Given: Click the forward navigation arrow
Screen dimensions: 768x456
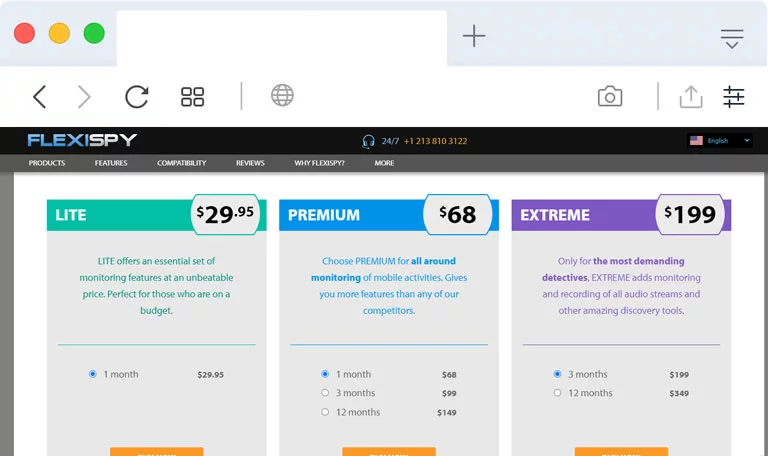Looking at the screenshot, I should click(x=84, y=96).
